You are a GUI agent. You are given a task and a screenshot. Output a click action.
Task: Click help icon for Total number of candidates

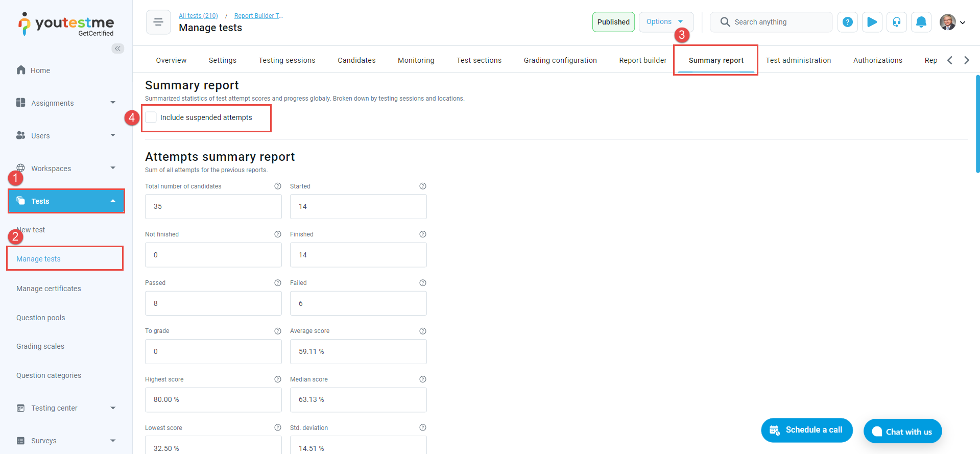coord(278,186)
